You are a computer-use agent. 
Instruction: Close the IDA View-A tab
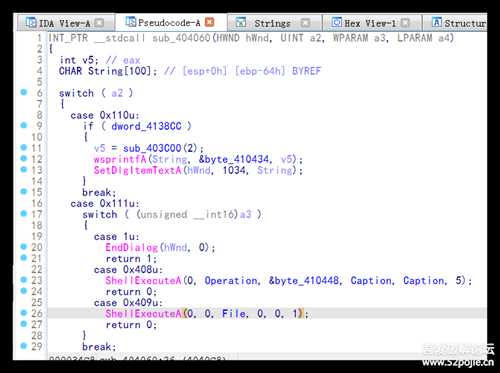click(x=99, y=23)
